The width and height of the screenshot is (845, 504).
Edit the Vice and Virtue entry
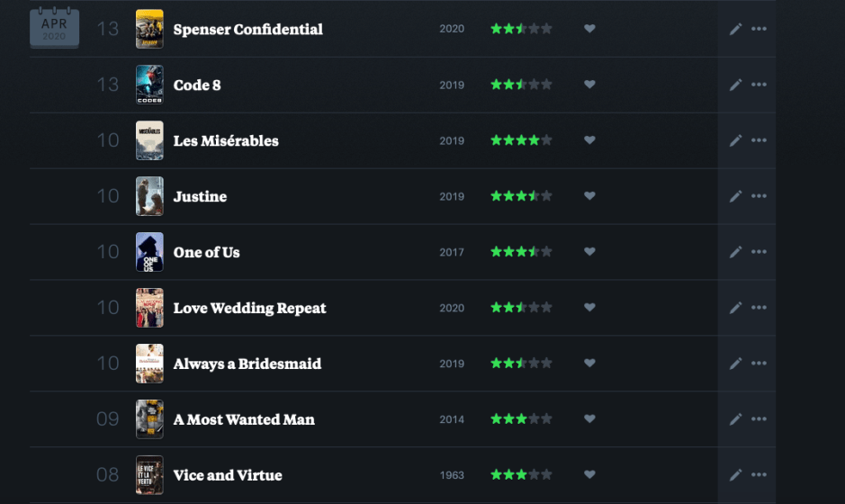click(x=735, y=475)
